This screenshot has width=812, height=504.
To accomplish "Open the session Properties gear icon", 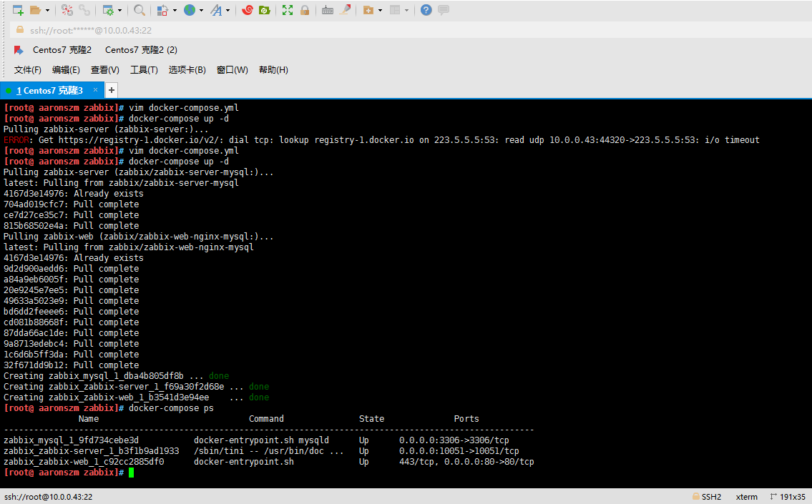I will click(x=108, y=10).
